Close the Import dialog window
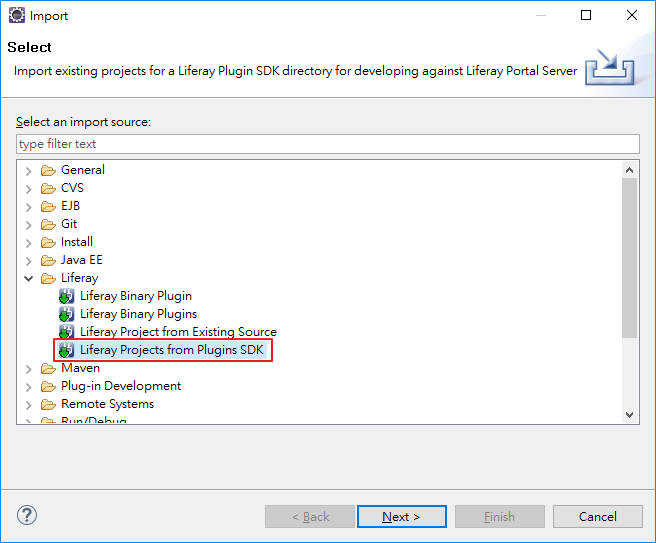This screenshot has height=543, width=656. pos(632,15)
